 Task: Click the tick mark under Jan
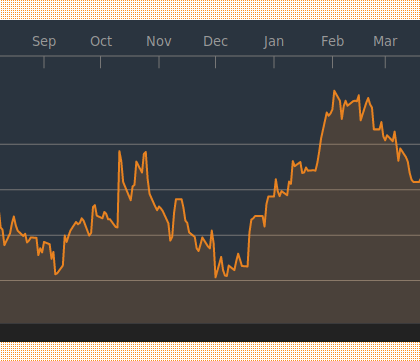tap(274, 62)
